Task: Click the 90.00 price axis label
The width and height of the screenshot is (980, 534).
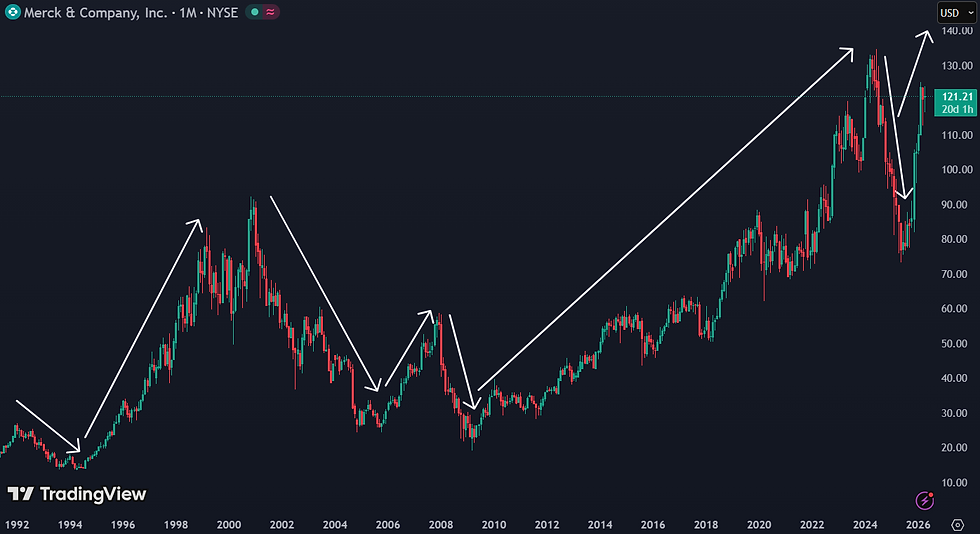Action: pyautogui.click(x=954, y=205)
